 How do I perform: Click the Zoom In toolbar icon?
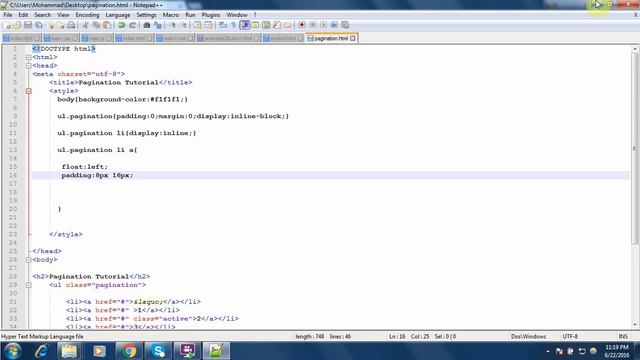(x=173, y=25)
